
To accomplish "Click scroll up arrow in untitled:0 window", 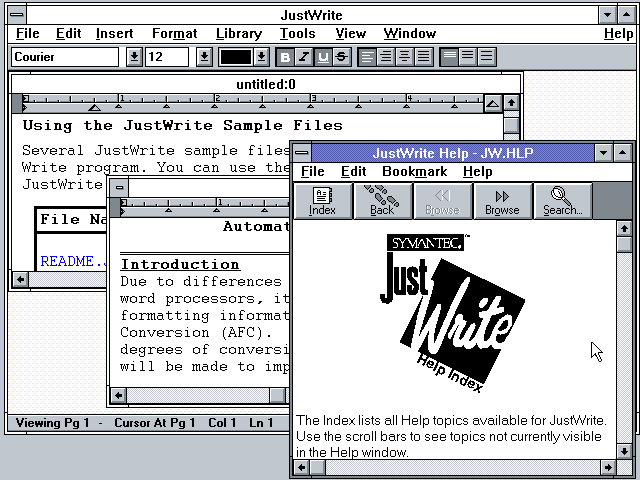I will point(511,102).
